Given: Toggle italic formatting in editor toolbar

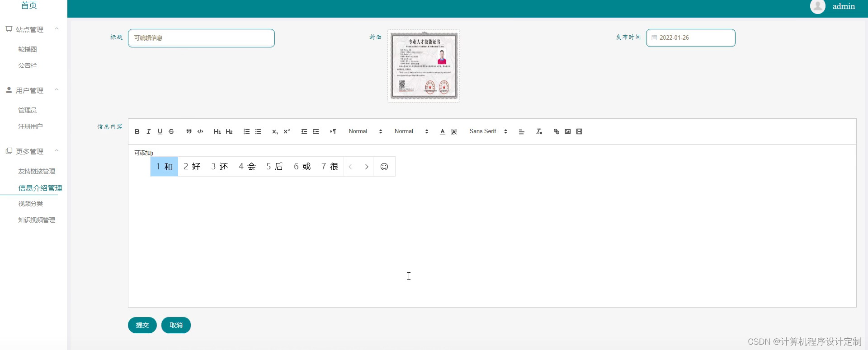Looking at the screenshot, I should [x=148, y=131].
